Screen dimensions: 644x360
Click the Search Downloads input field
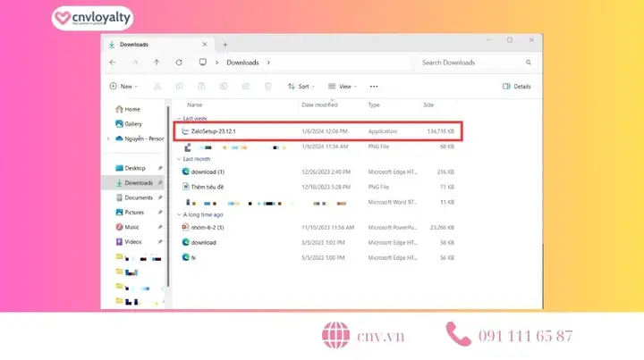pyautogui.click(x=472, y=63)
